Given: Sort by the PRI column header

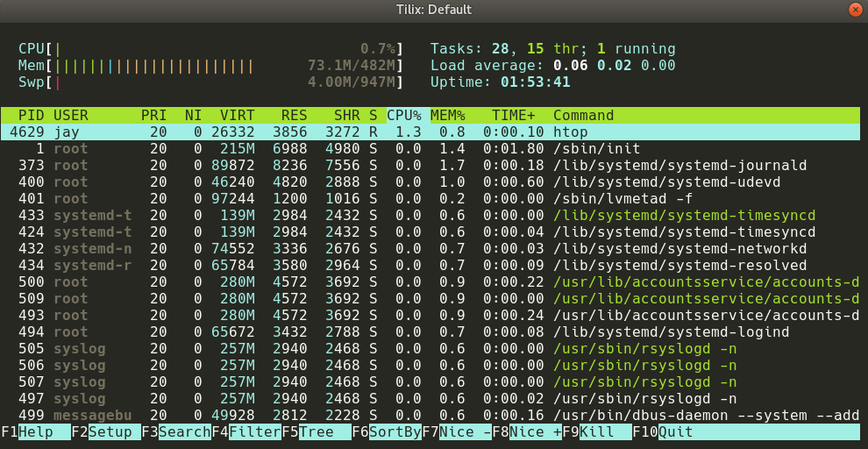Looking at the screenshot, I should (x=153, y=116).
